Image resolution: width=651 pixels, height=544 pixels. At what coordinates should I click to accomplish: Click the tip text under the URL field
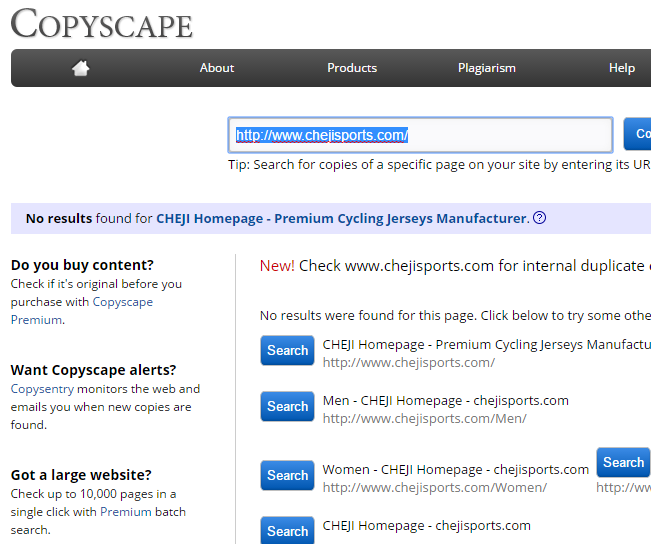439,165
